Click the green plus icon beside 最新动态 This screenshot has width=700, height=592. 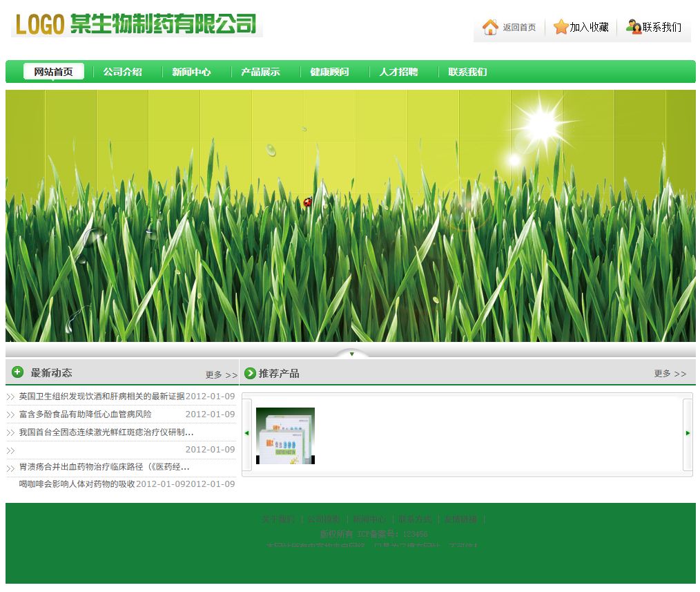point(18,372)
